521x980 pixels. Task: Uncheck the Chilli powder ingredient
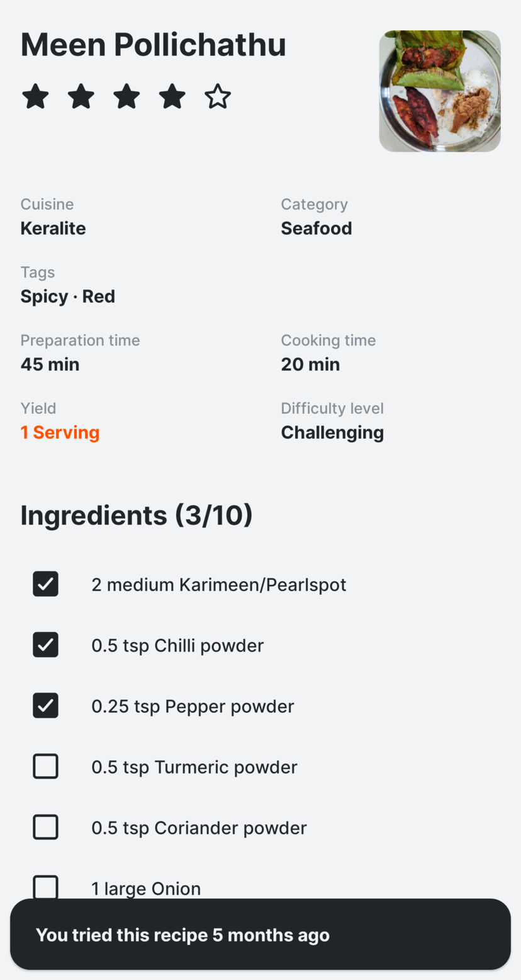tap(45, 645)
